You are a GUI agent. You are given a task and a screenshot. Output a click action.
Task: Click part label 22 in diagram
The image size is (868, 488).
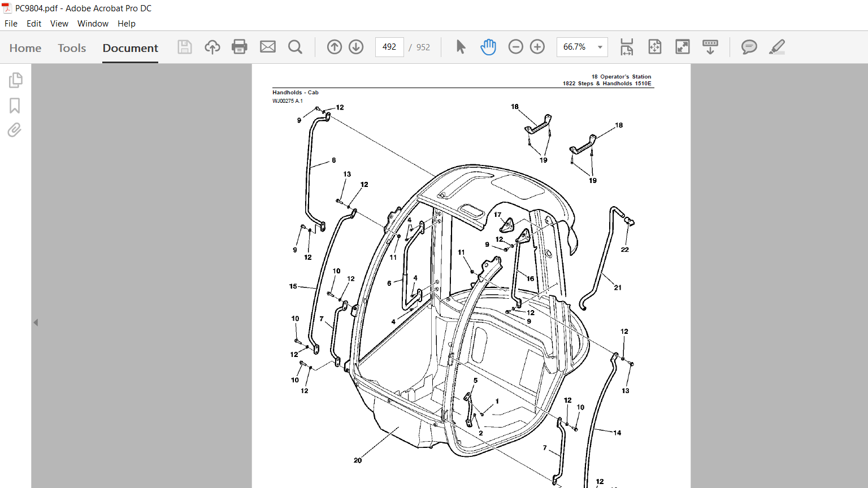tap(625, 250)
